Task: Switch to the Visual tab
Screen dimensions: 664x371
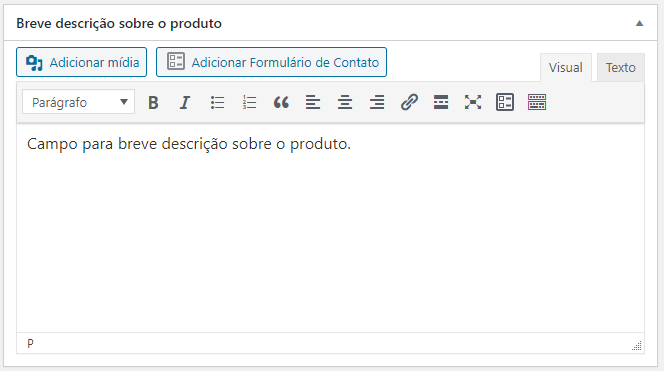Action: 566,67
